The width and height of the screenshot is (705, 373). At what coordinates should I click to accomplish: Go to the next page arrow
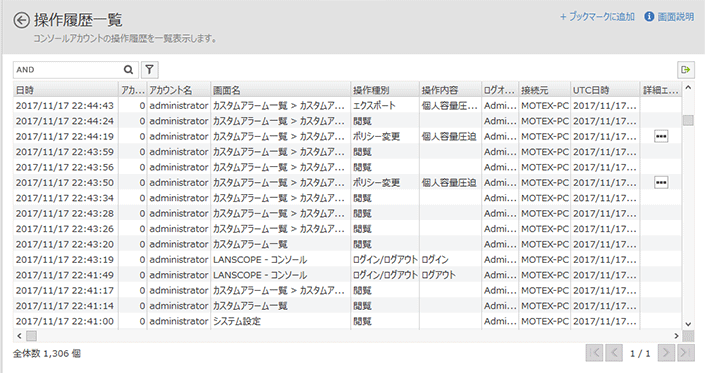click(x=666, y=353)
